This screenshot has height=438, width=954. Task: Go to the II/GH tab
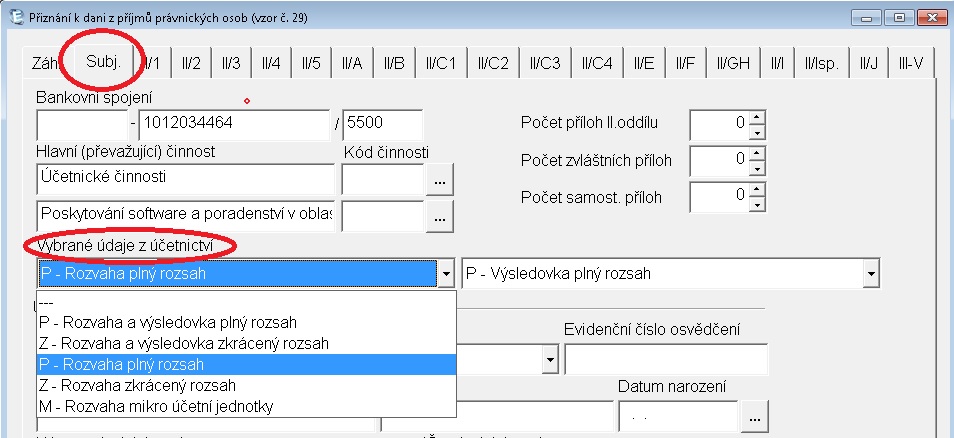(732, 63)
